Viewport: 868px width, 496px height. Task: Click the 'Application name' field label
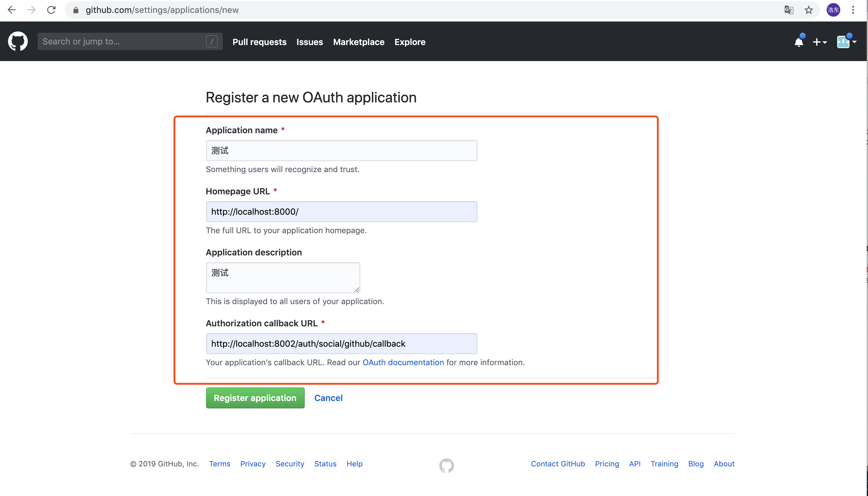[x=242, y=130]
